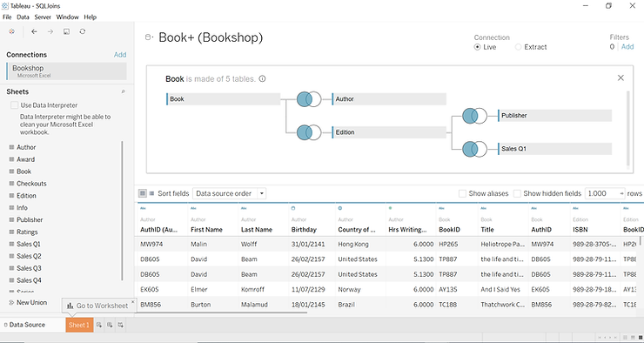Open the Window menu
The image size is (644, 343).
click(x=67, y=17)
